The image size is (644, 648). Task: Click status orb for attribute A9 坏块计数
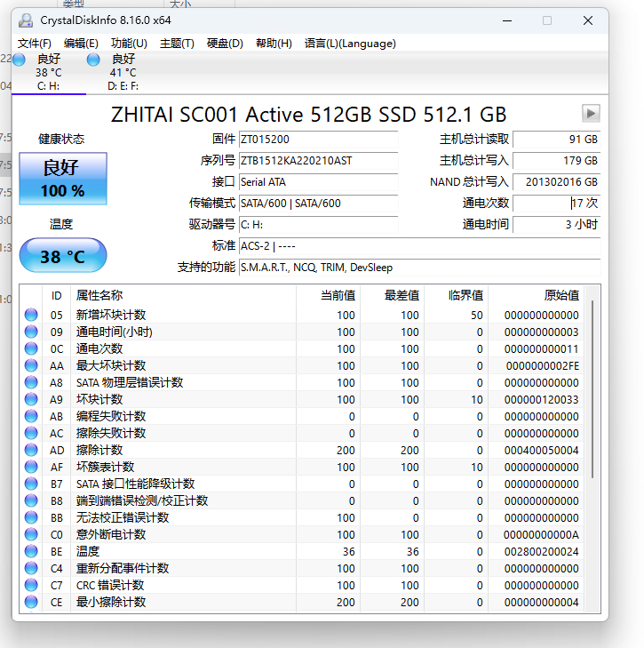click(x=31, y=399)
